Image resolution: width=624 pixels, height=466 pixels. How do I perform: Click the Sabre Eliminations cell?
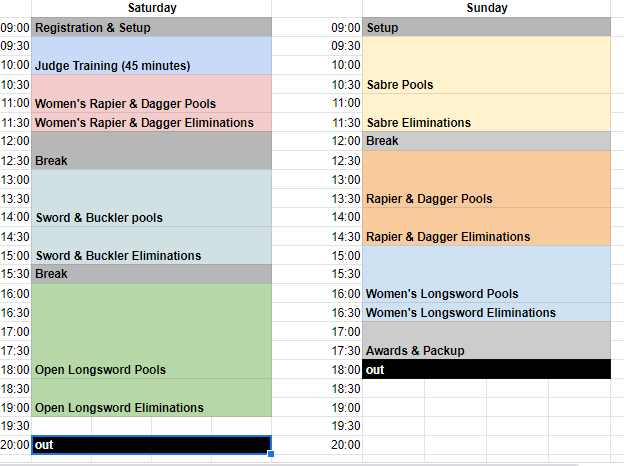tap(486, 113)
